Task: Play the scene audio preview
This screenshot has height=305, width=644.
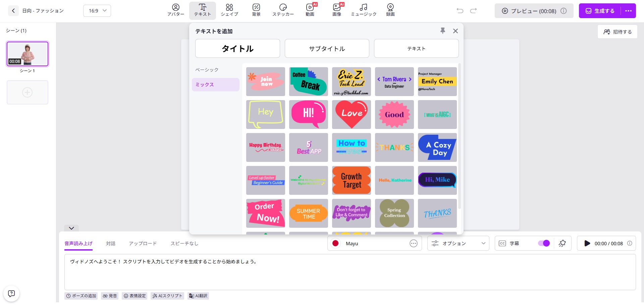Action: pos(587,243)
